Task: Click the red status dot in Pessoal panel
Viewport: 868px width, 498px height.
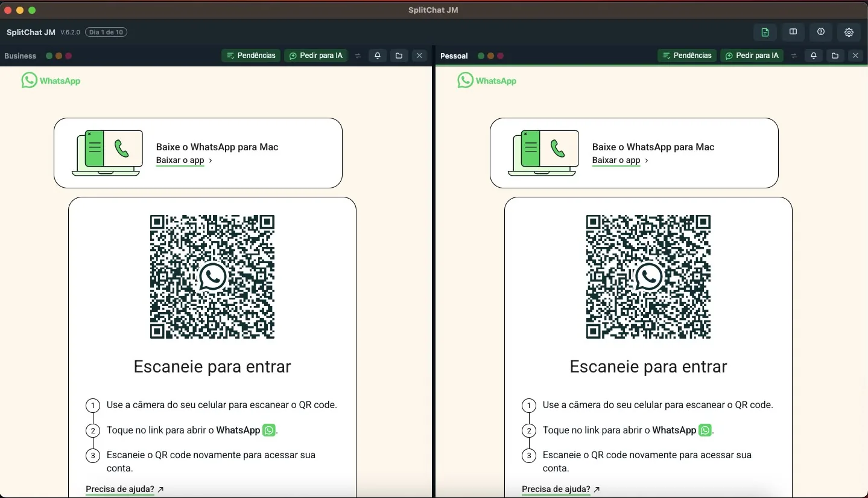Action: [x=501, y=56]
